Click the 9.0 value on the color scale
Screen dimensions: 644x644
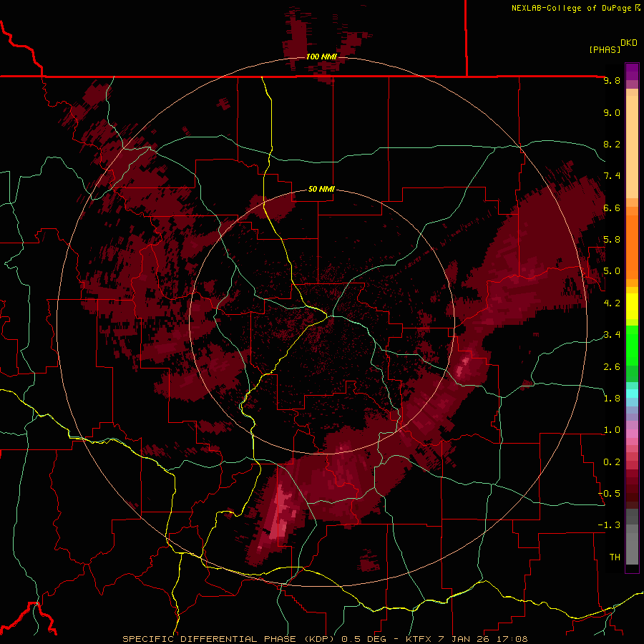pyautogui.click(x=612, y=113)
